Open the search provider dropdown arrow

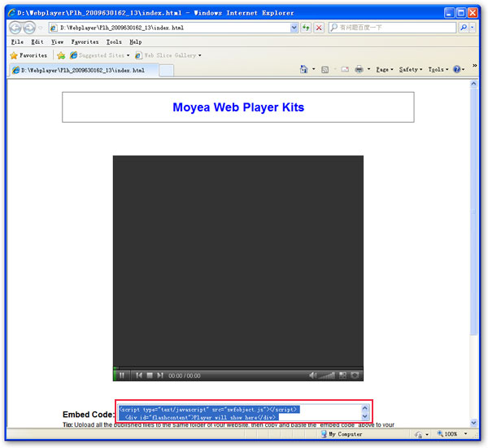point(472,28)
